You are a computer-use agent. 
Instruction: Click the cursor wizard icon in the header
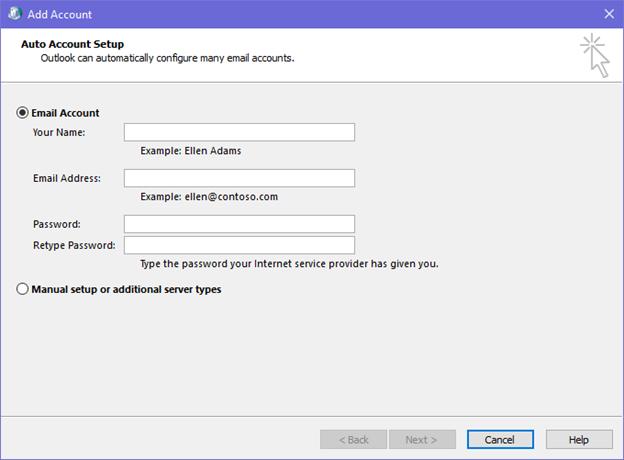[596, 55]
